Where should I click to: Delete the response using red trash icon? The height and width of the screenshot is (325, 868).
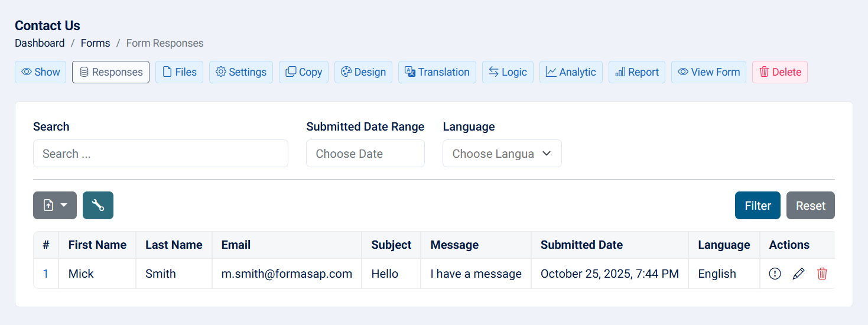pyautogui.click(x=822, y=274)
